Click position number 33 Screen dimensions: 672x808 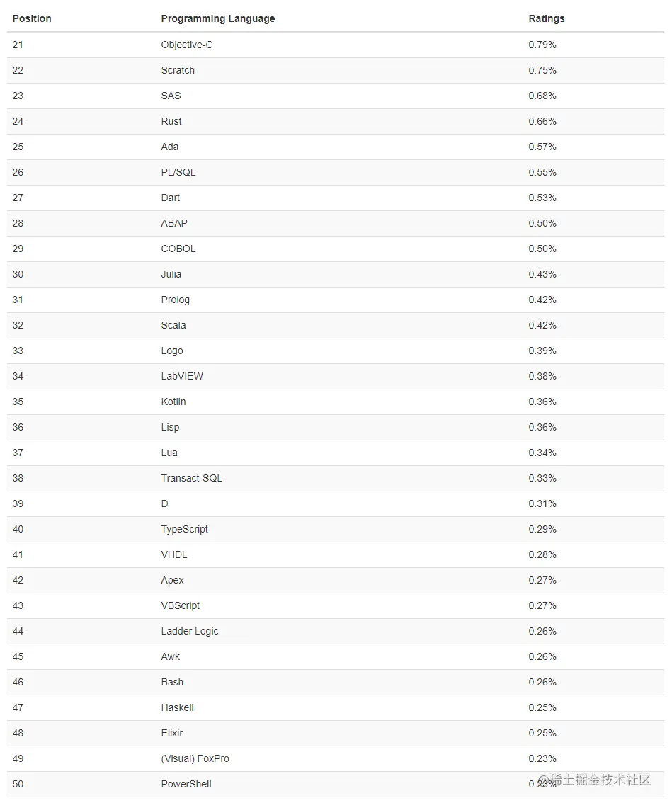click(x=18, y=351)
